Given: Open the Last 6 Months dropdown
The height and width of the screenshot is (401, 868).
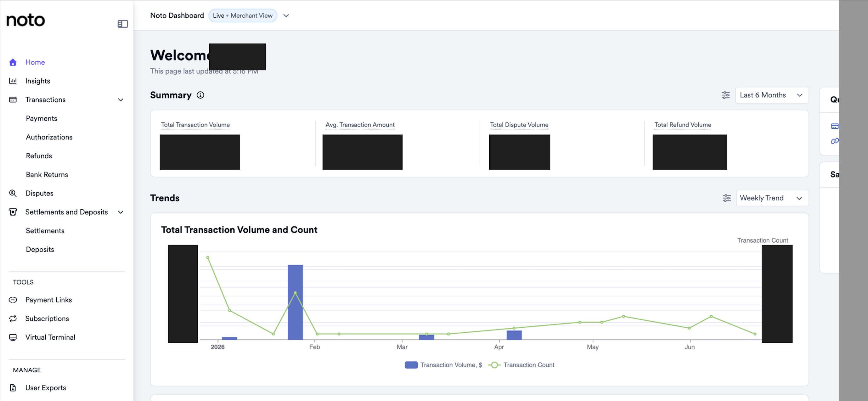Looking at the screenshot, I should coord(772,95).
